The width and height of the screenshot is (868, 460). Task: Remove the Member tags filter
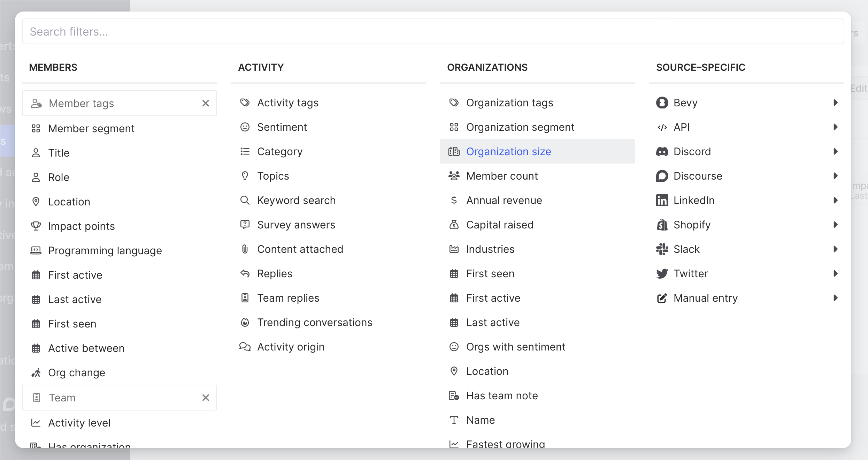206,103
